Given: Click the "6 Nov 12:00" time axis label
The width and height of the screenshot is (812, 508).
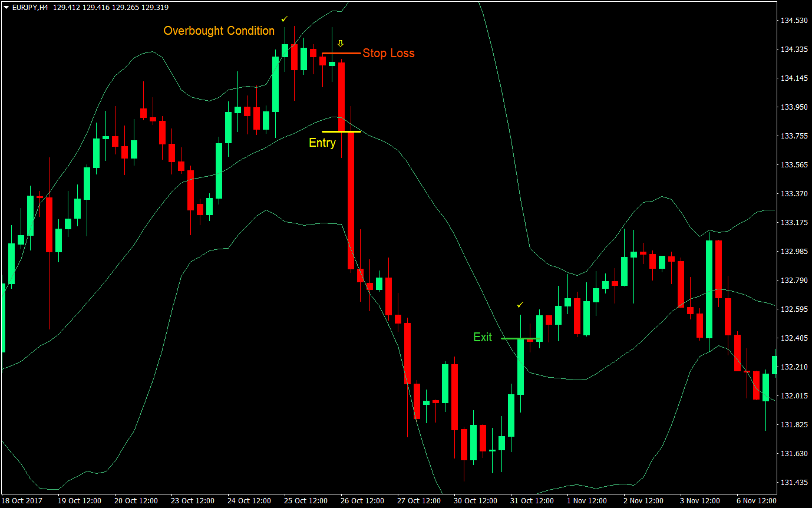Looking at the screenshot, I should coord(757,501).
